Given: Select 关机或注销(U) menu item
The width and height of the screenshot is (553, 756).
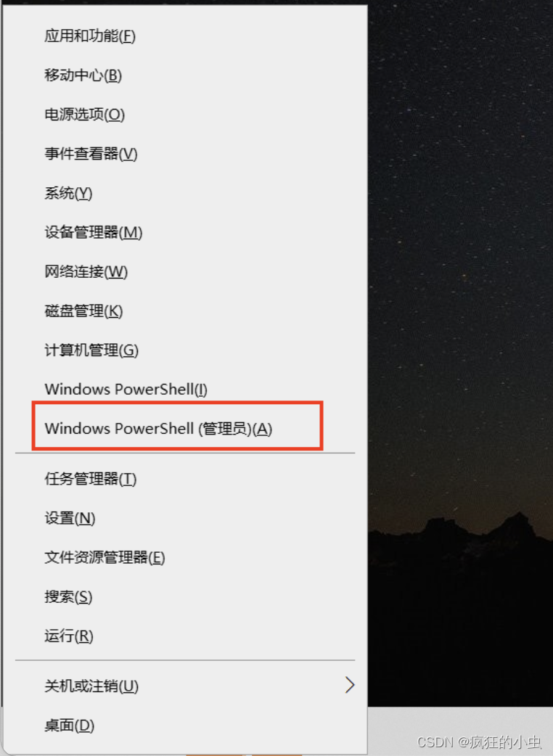Looking at the screenshot, I should click(x=185, y=686).
